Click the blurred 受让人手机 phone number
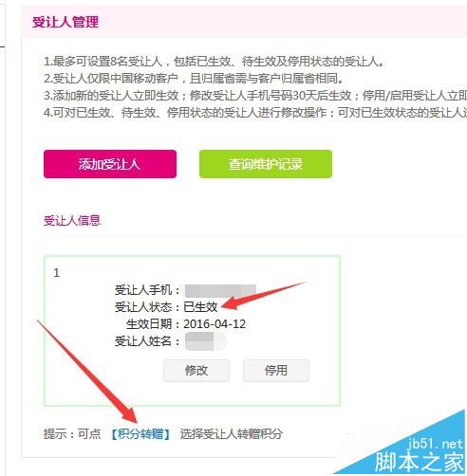Image resolution: width=467 pixels, height=476 pixels. pyautogui.click(x=220, y=290)
